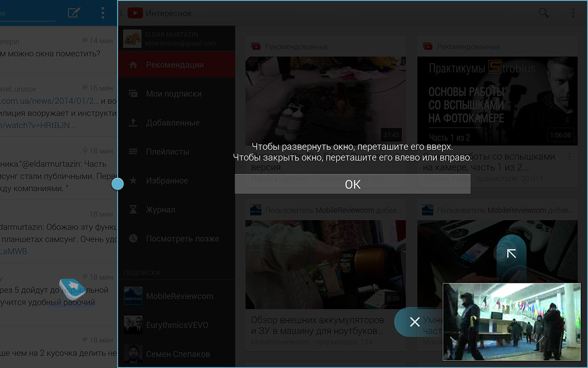The image size is (588, 368).
Task: Close floating video with X button
Action: click(x=414, y=322)
